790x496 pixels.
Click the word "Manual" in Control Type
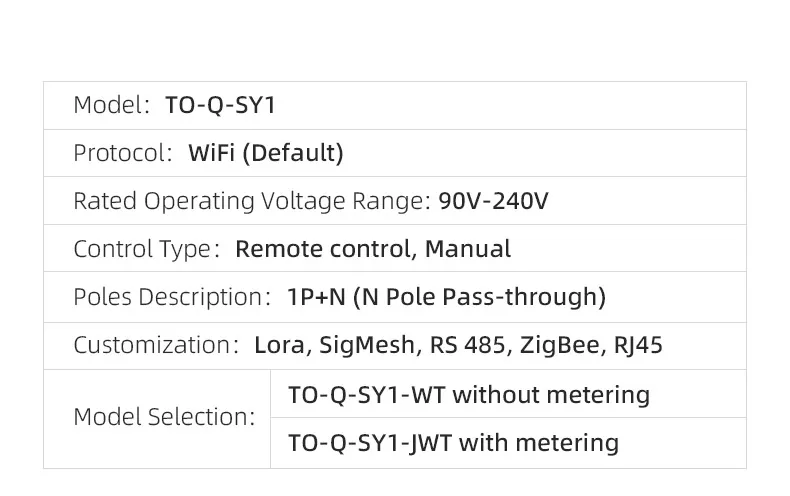pyautogui.click(x=468, y=249)
